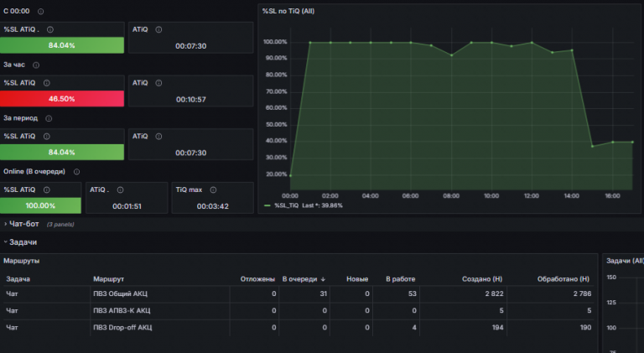Click the 14:00 label on chart time axis

(571, 196)
